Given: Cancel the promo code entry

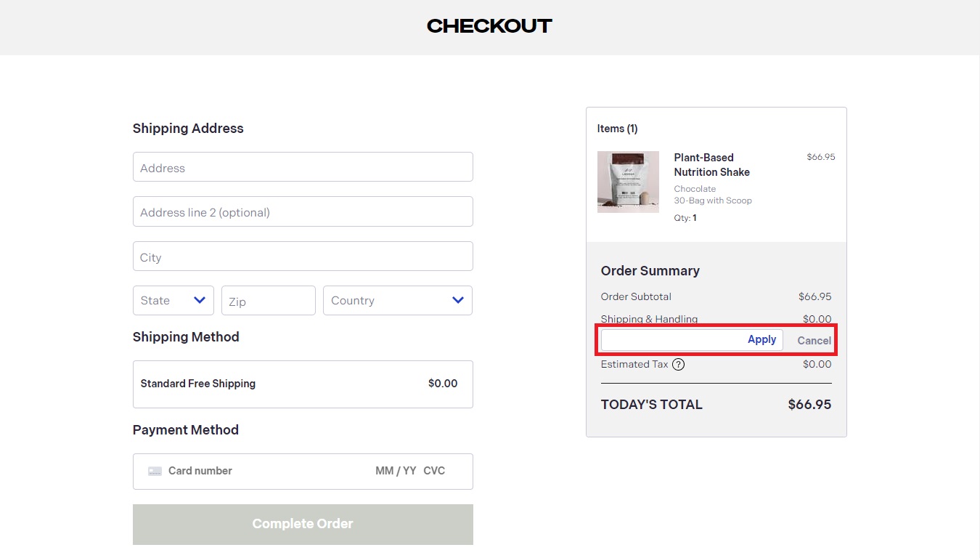Looking at the screenshot, I should click(814, 341).
